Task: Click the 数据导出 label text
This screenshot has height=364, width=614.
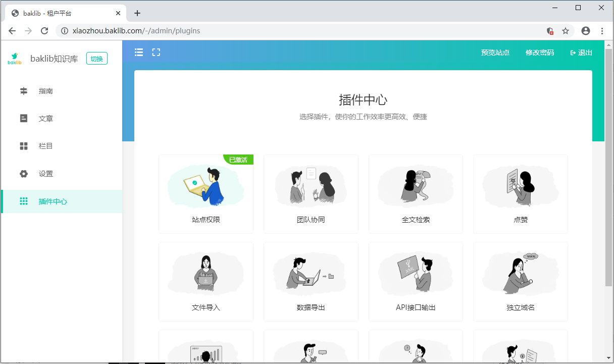Action: [x=311, y=307]
